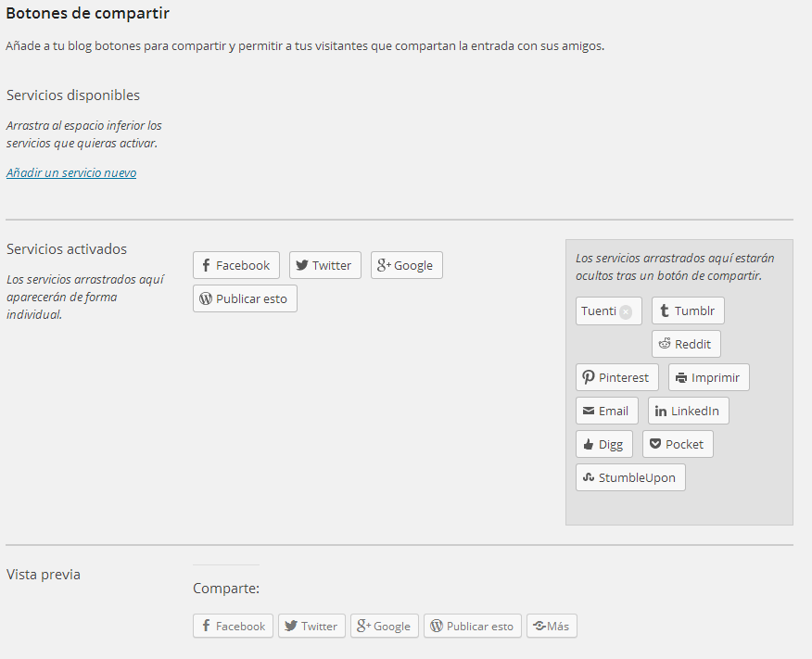This screenshot has width=812, height=659.
Task: Select the Tumblr label in hidden services
Action: [x=694, y=310]
